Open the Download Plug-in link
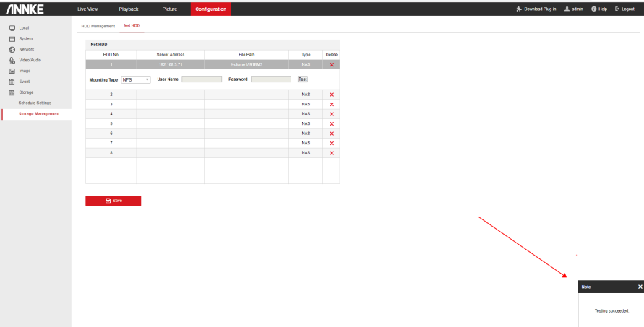This screenshot has height=327, width=644. [x=535, y=8]
